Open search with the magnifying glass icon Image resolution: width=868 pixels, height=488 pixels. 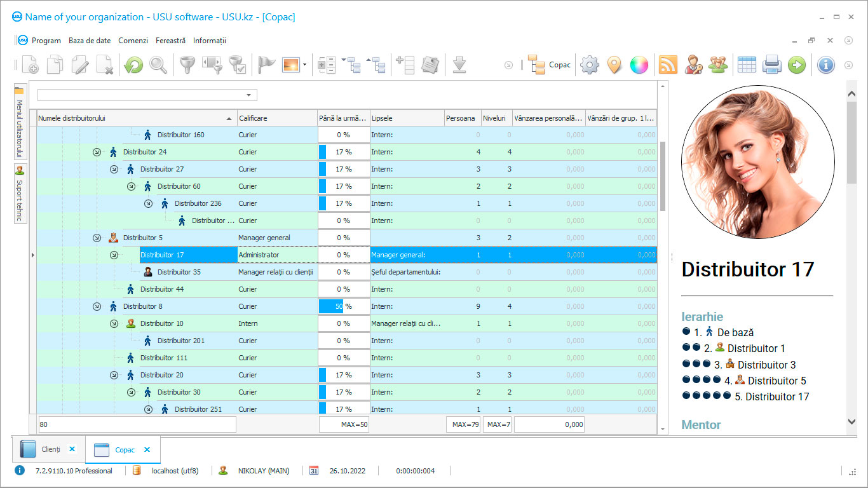pos(158,65)
